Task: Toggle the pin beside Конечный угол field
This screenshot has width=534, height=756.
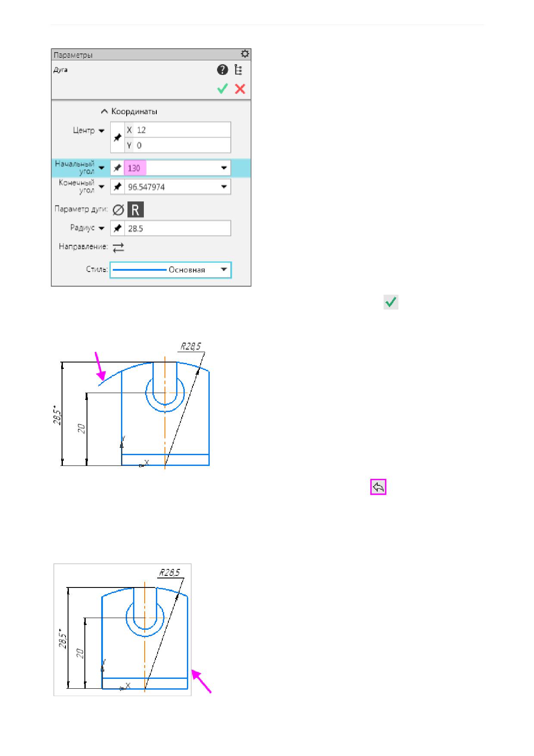Action: coord(118,187)
